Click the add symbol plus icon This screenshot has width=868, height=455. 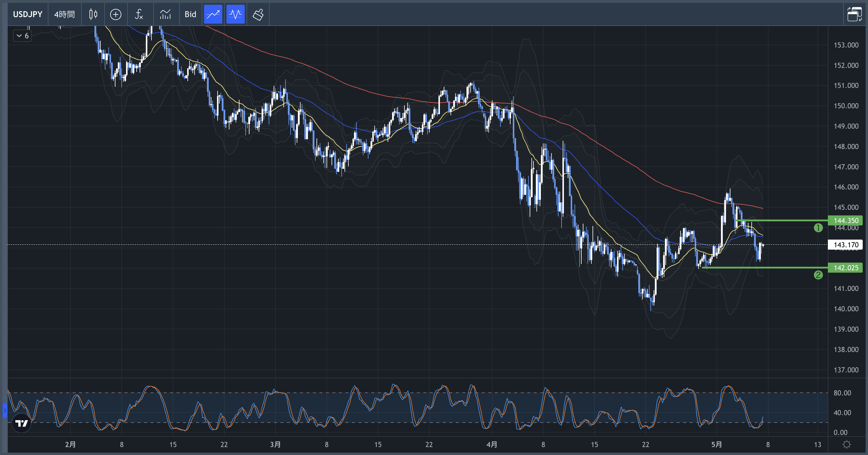115,14
